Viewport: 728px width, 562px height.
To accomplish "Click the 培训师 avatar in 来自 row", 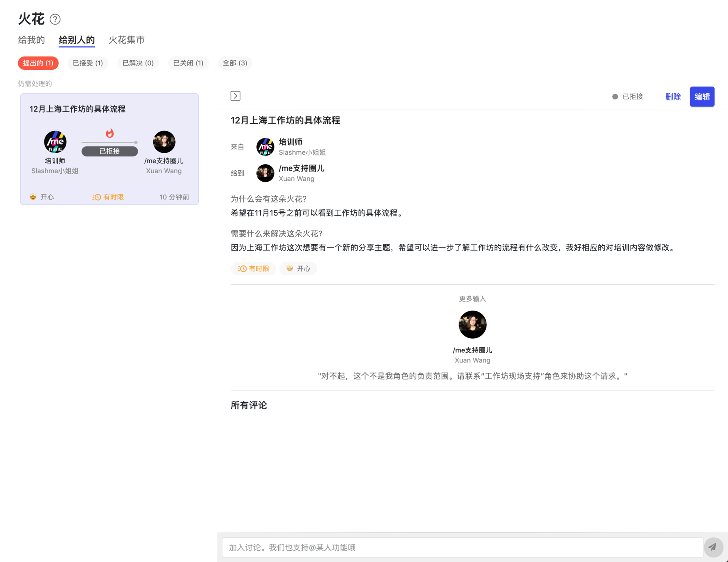I will tap(265, 147).
